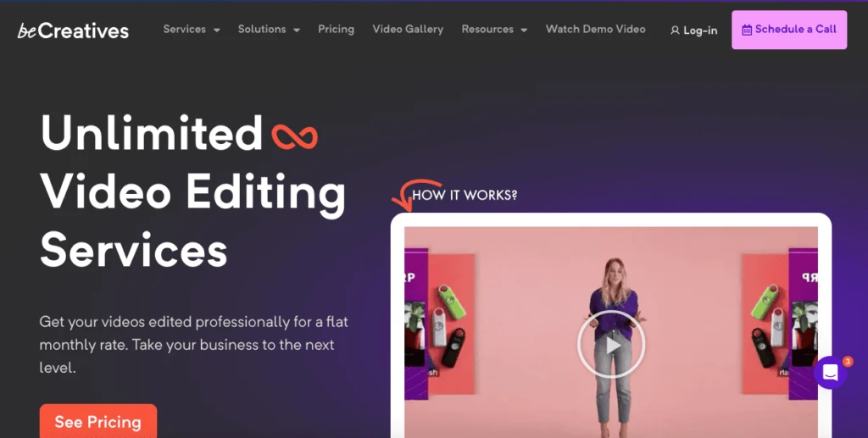The height and width of the screenshot is (438, 868).
Task: Expand the Solutions dropdown arrow
Action: [x=297, y=30]
